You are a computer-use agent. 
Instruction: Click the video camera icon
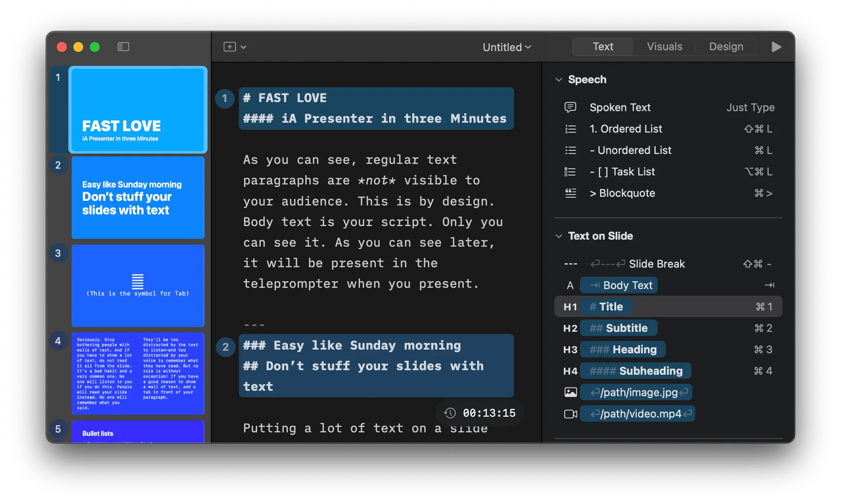click(x=570, y=414)
